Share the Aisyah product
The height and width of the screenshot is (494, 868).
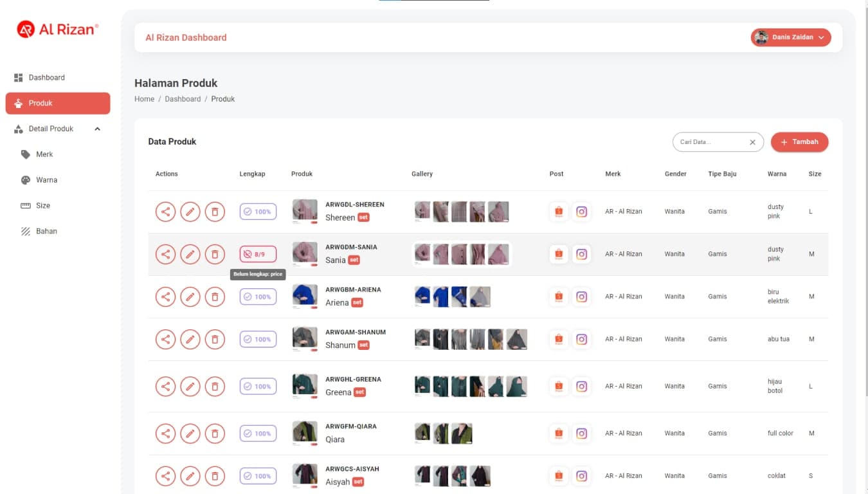[165, 476]
